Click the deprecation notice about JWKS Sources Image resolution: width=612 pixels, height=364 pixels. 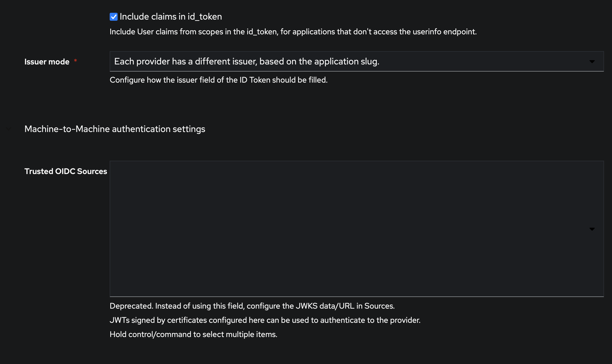(x=252, y=306)
